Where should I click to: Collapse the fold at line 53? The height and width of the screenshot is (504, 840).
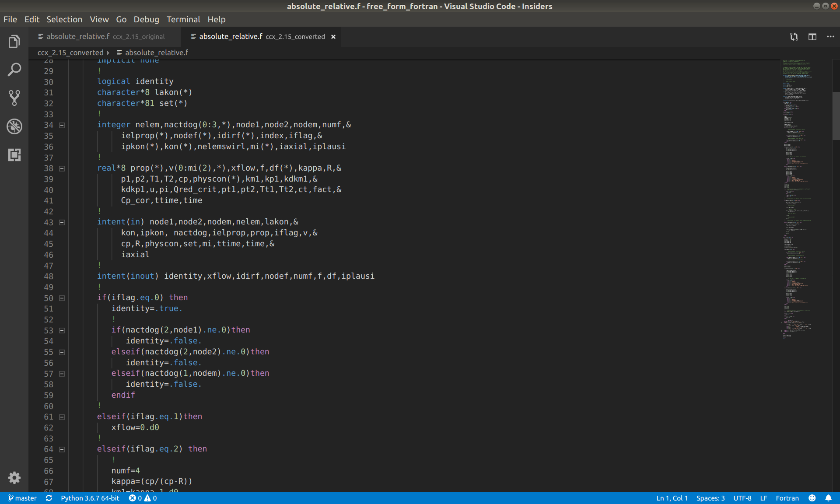[x=62, y=330]
